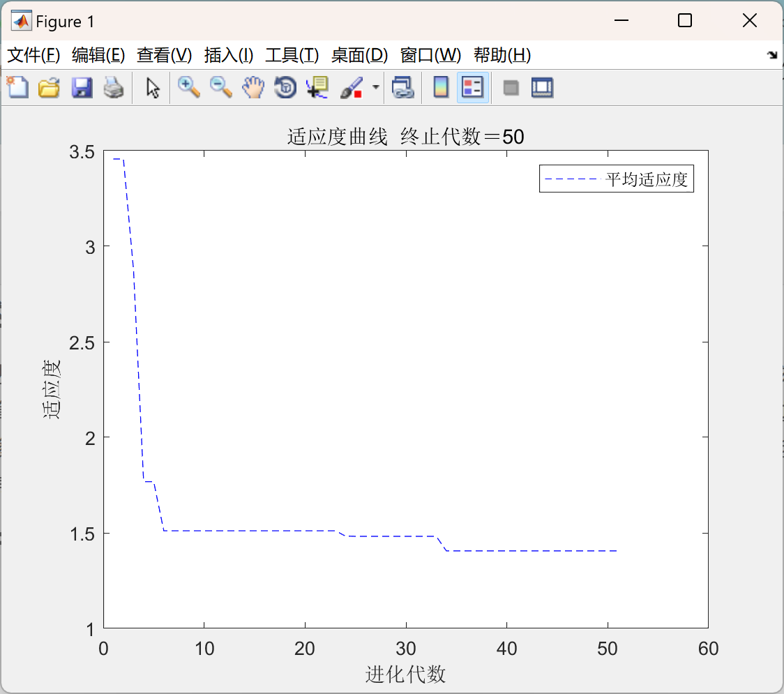Click the Link Plot icon
The width and height of the screenshot is (784, 694).
click(403, 87)
